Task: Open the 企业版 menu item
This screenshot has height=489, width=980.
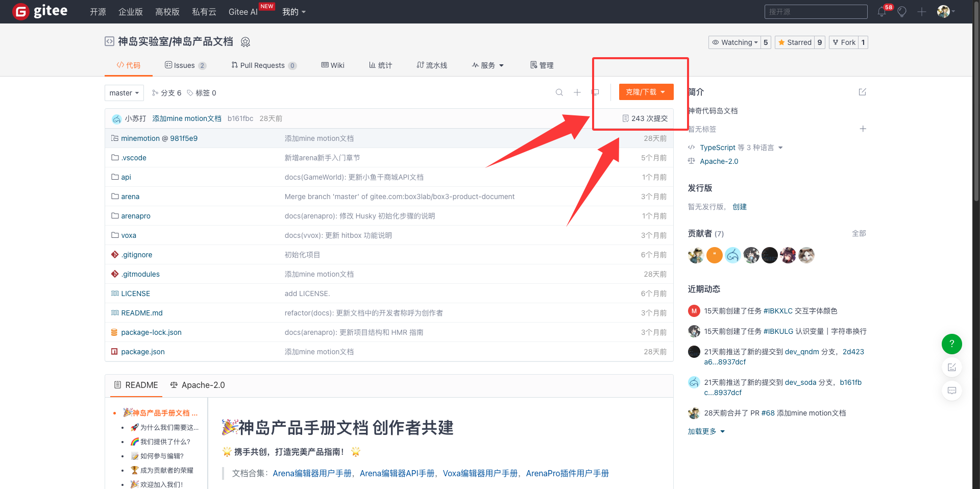Action: (130, 11)
